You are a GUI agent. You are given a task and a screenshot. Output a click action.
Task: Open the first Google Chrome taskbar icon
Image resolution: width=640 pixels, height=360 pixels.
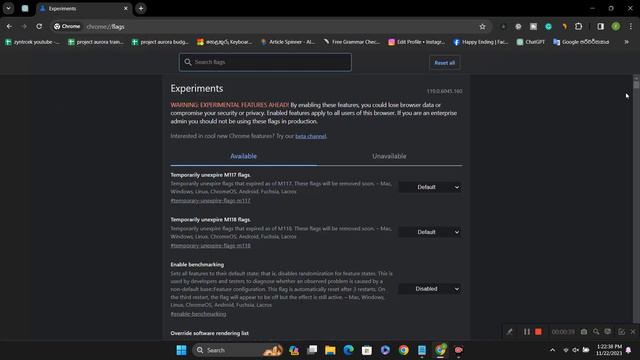[x=403, y=350]
